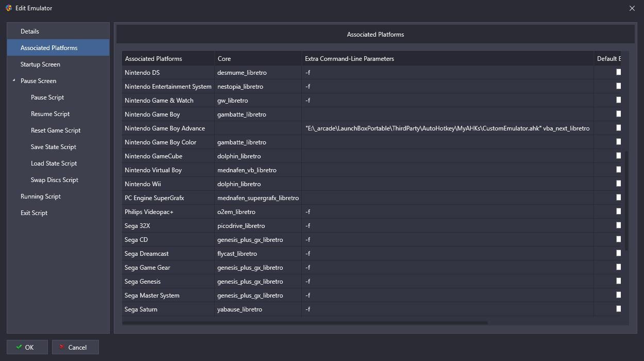Check default box for Sega Genesis
Screen dimensions: 644x361
click(619, 281)
